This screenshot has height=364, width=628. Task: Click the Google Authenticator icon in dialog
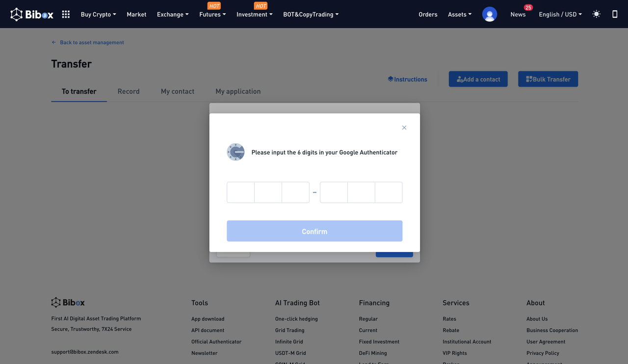235,152
